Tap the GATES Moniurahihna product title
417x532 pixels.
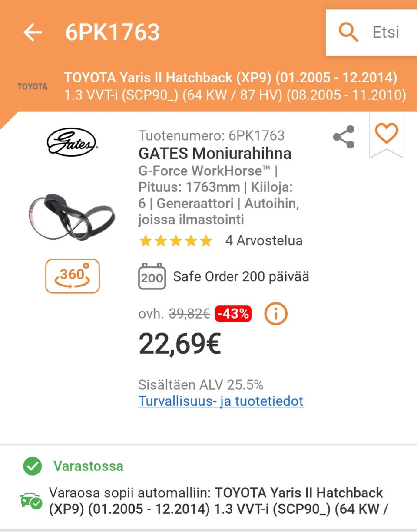point(215,153)
